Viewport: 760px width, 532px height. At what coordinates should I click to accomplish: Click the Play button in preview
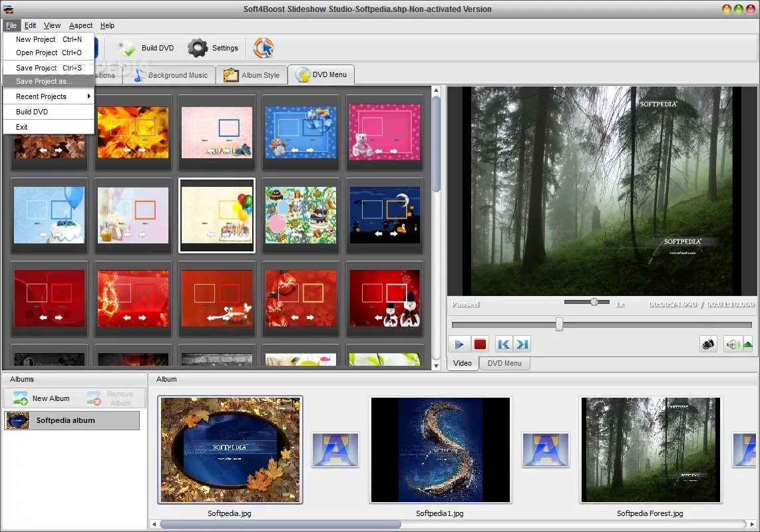tap(459, 344)
